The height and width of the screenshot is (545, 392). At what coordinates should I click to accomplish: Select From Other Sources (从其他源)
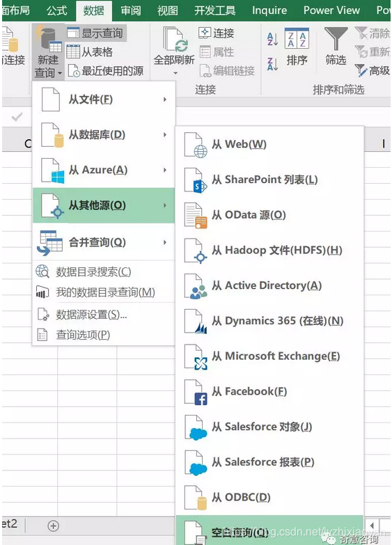104,205
